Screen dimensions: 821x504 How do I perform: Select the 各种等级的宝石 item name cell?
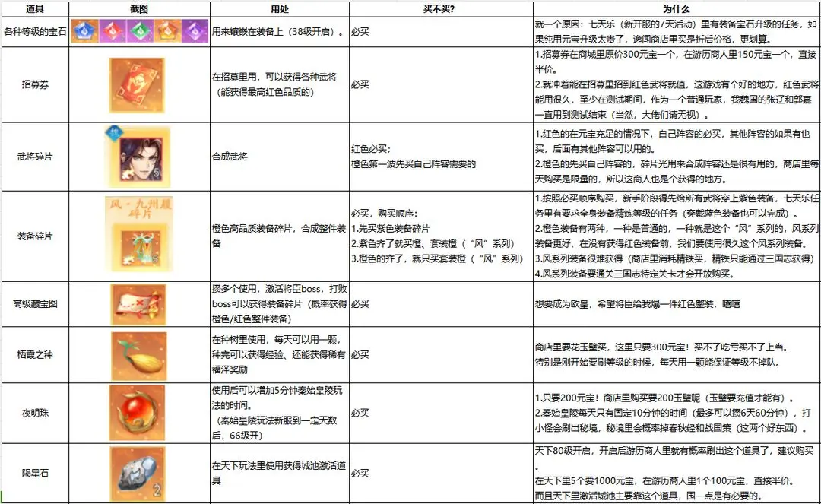coord(35,33)
